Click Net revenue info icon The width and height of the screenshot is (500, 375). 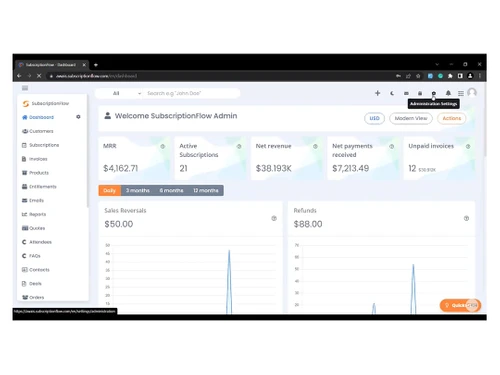315,146
